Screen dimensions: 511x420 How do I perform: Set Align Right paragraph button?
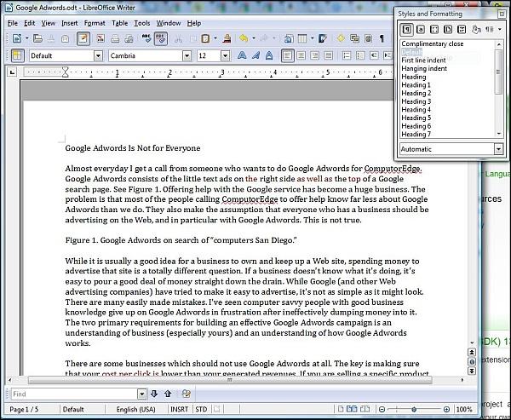tap(315, 55)
